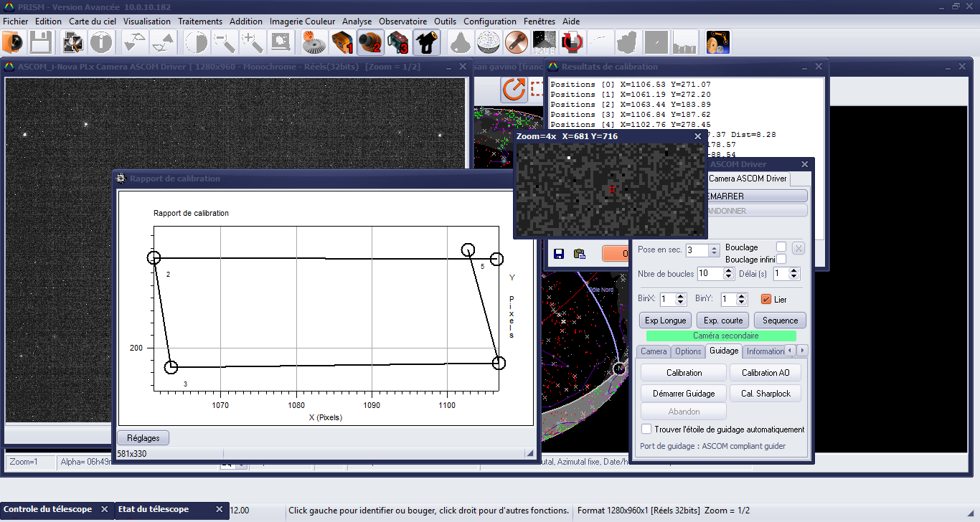Switch to the Options tab
The image size is (980, 522).
687,351
